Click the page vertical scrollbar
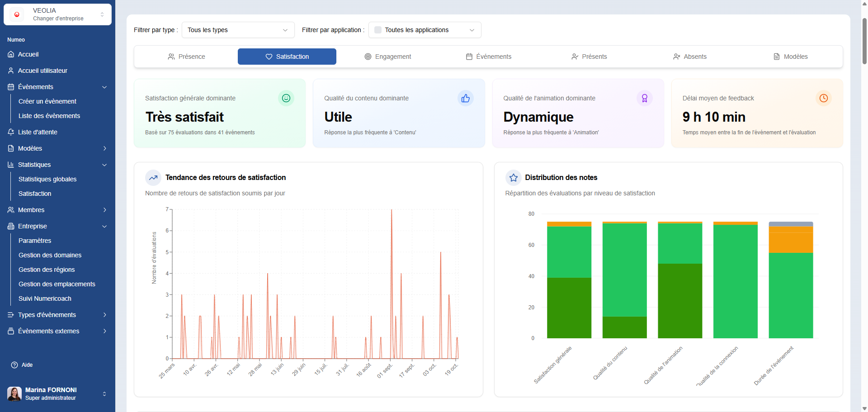The width and height of the screenshot is (868, 412). click(x=864, y=41)
